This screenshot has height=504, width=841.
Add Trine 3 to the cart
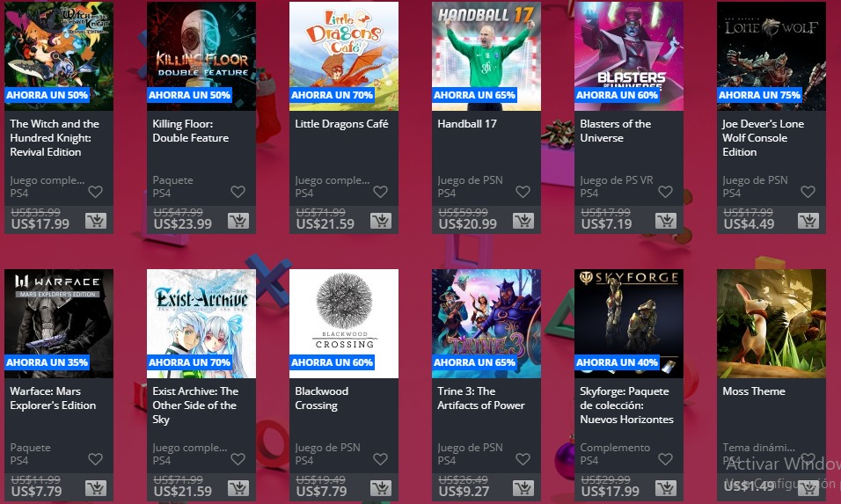[523, 488]
